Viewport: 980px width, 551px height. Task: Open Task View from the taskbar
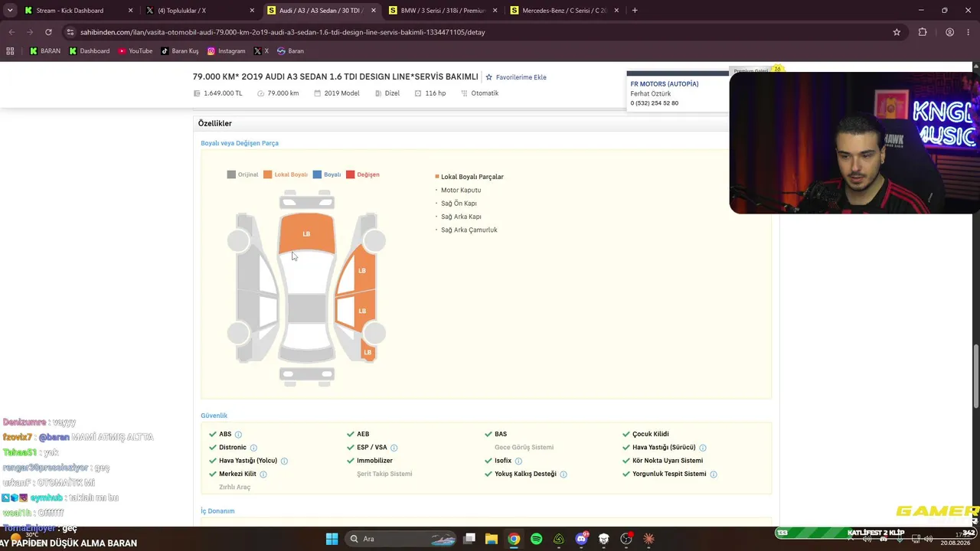coord(469,539)
